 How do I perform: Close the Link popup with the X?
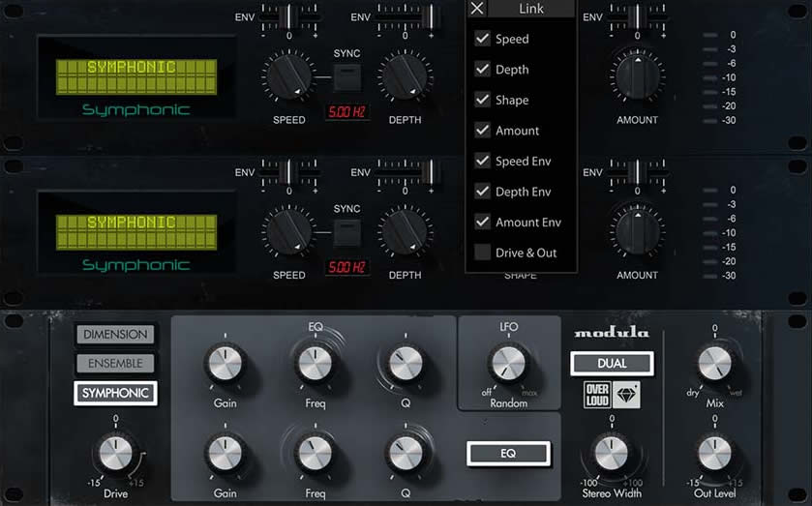tap(477, 9)
